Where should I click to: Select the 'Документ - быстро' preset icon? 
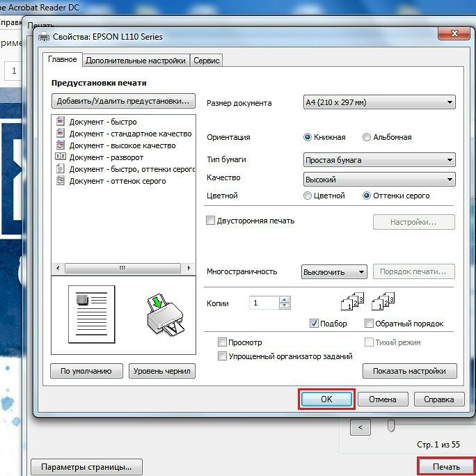click(61, 121)
